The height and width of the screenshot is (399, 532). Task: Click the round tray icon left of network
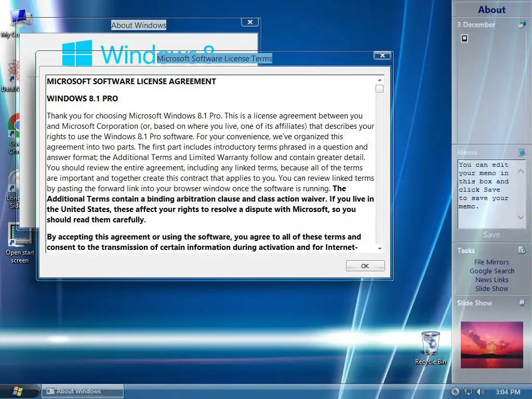click(x=455, y=392)
